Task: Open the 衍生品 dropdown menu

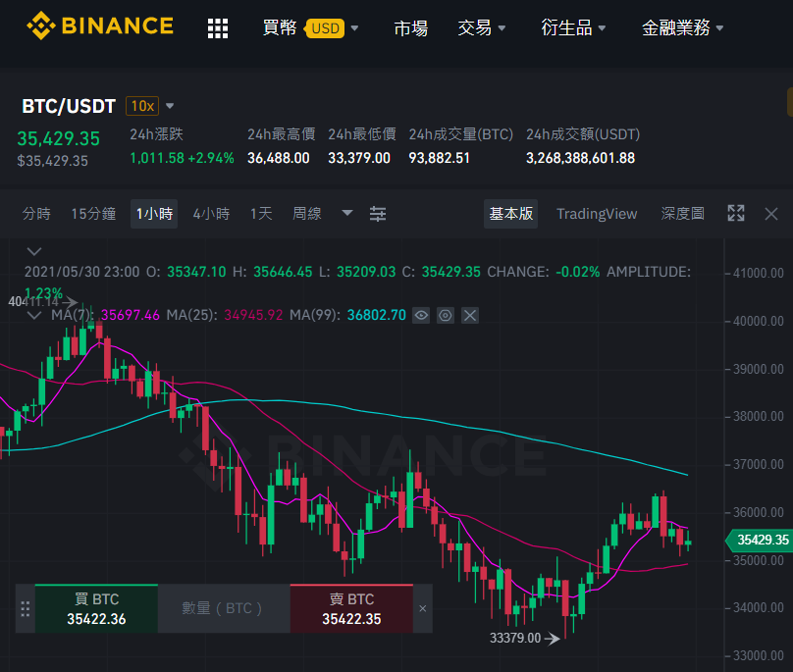Action: click(x=573, y=27)
